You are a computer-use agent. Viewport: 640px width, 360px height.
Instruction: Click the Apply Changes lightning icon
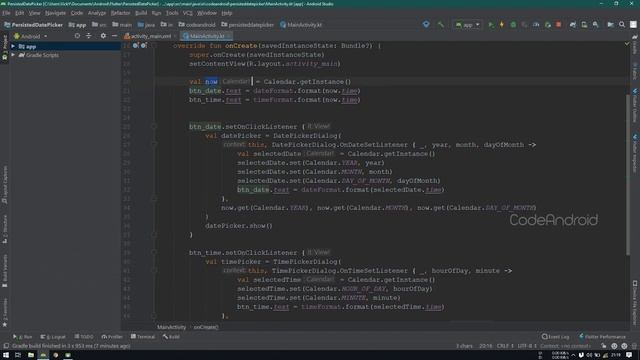[502, 25]
